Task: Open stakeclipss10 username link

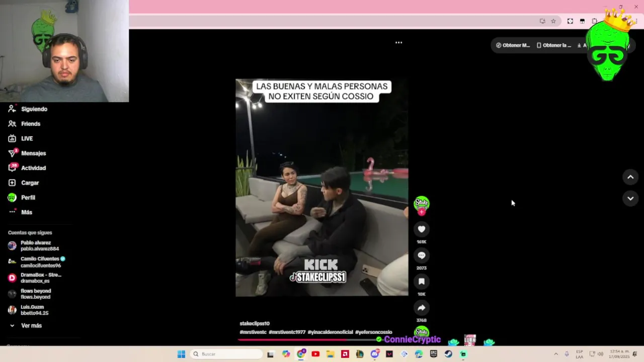Action: coord(255,324)
